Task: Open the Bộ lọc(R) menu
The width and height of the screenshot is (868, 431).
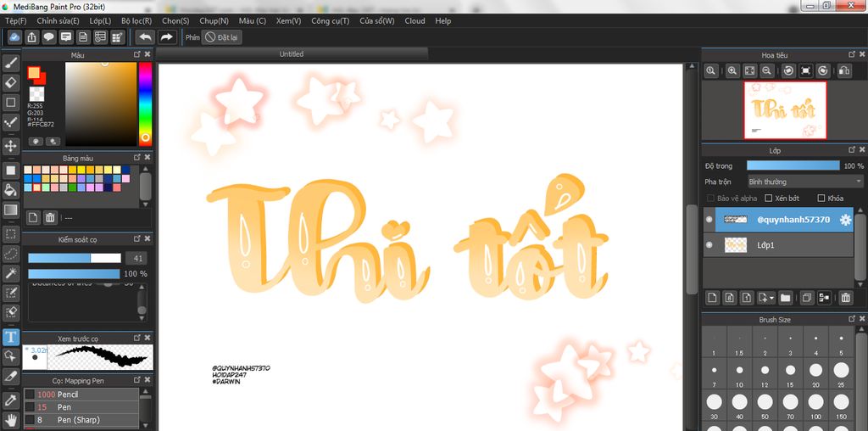Action: coord(136,20)
